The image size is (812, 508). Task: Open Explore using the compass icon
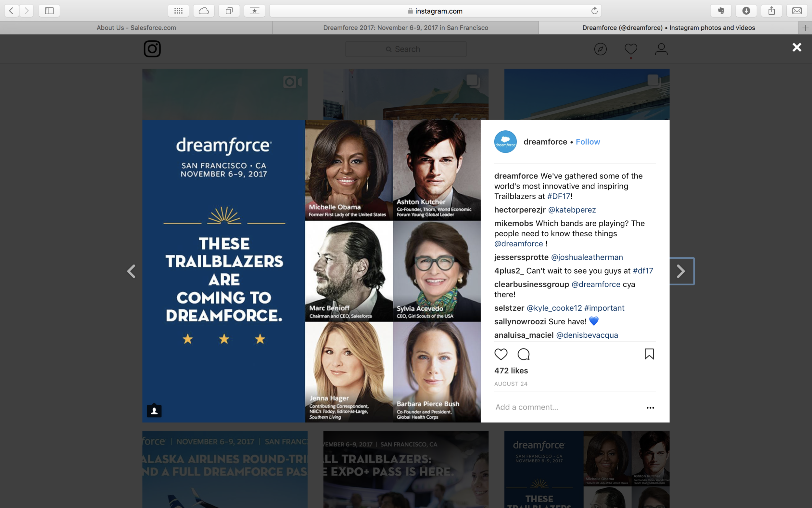point(600,49)
